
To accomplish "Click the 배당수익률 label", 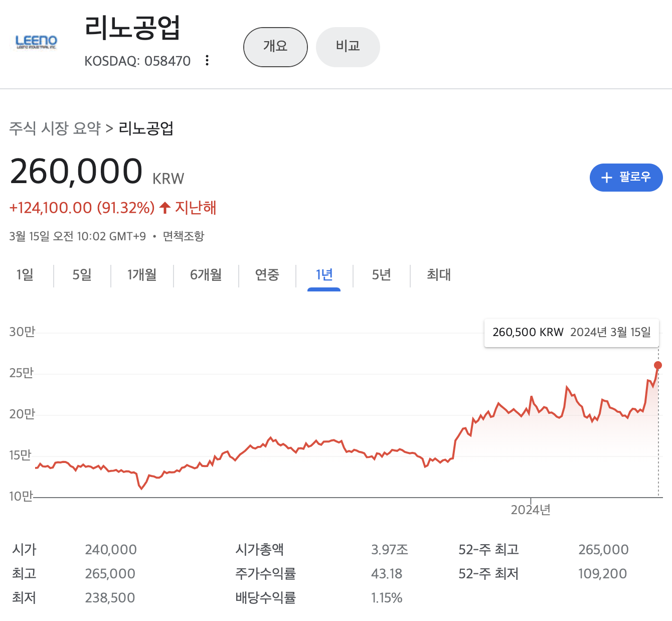I will pyautogui.click(x=265, y=598).
